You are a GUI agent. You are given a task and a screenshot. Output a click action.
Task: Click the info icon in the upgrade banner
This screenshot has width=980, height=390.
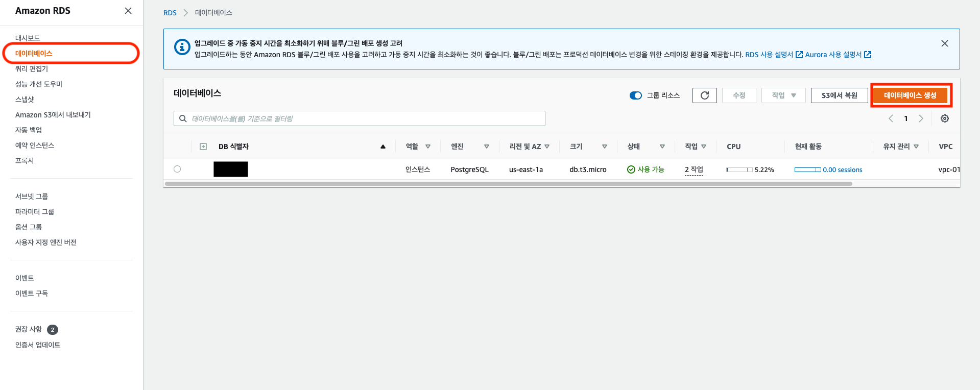[x=182, y=47]
